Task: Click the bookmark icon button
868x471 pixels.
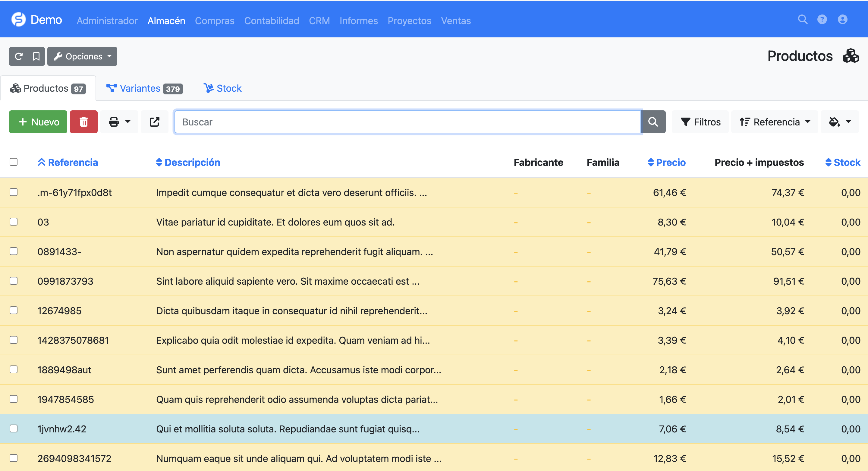Action: [36, 56]
